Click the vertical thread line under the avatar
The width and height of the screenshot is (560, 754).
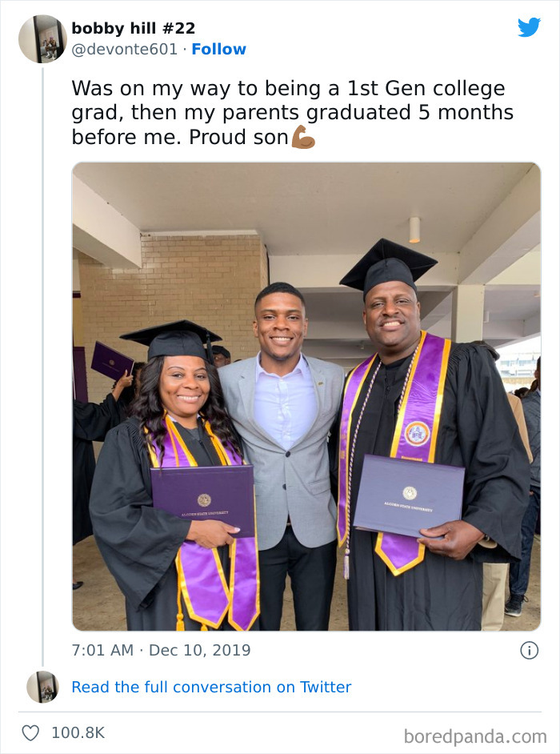[x=42, y=360]
